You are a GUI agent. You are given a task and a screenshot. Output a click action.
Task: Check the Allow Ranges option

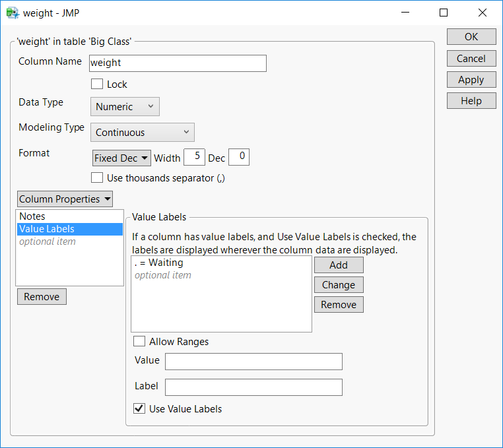pyautogui.click(x=139, y=342)
